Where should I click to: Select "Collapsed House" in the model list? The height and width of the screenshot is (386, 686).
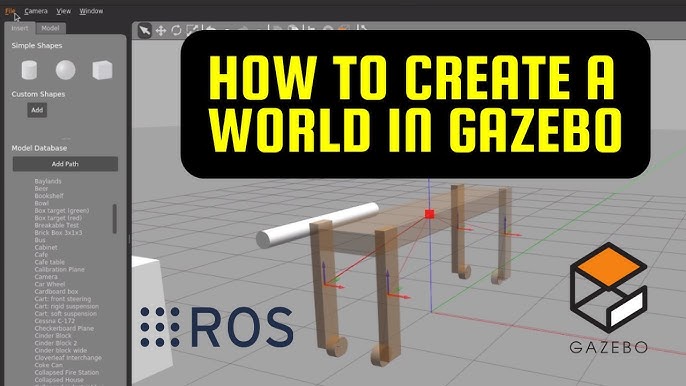coord(59,380)
